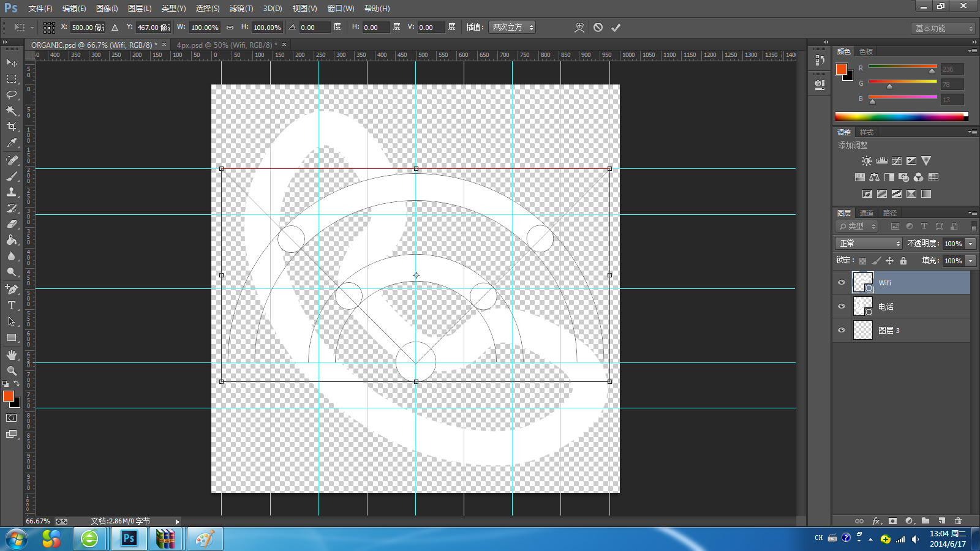Hide the Wifi layer
Image resolution: width=980 pixels, height=551 pixels.
click(842, 282)
